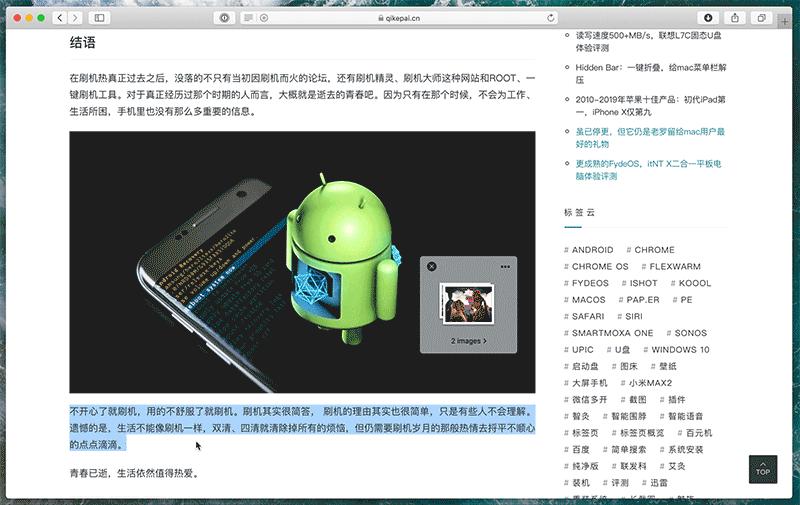The image size is (800, 505).
Task: Open the WINDOWS 10 tag
Action: click(677, 350)
